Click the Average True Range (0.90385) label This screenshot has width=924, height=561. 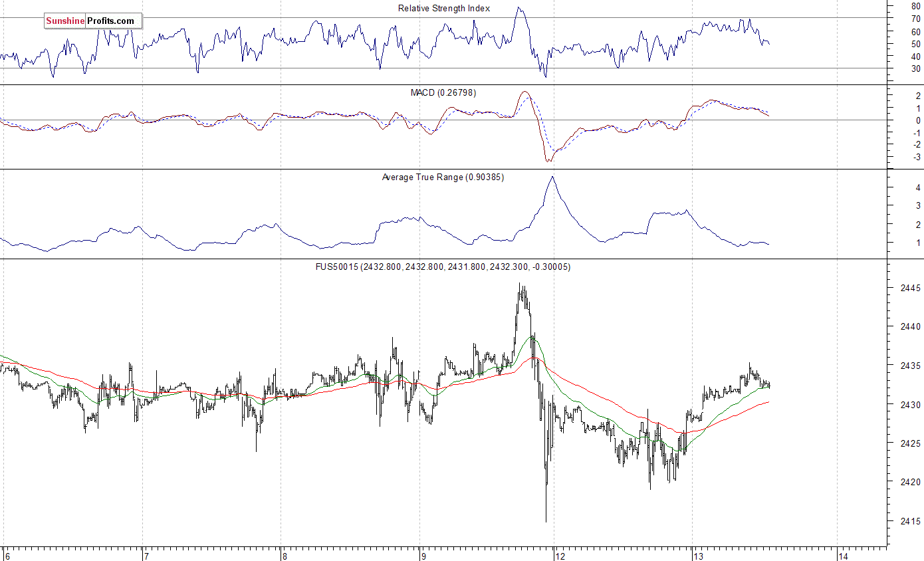point(443,177)
